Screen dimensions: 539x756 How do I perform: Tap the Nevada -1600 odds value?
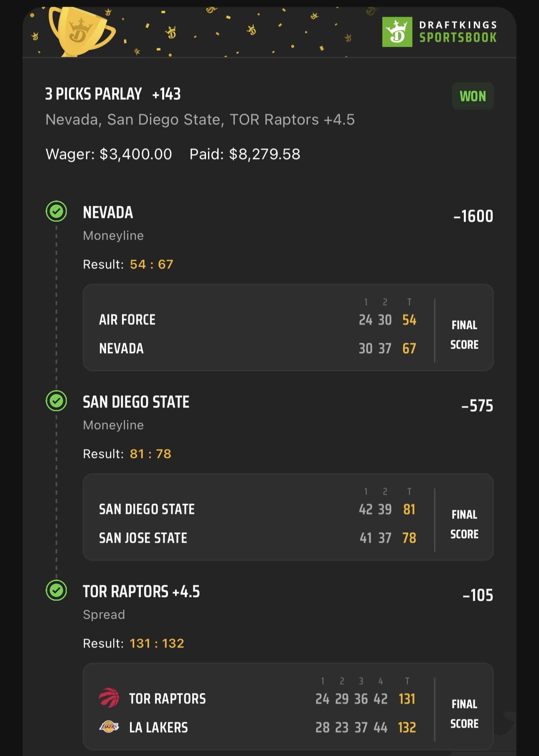click(473, 216)
